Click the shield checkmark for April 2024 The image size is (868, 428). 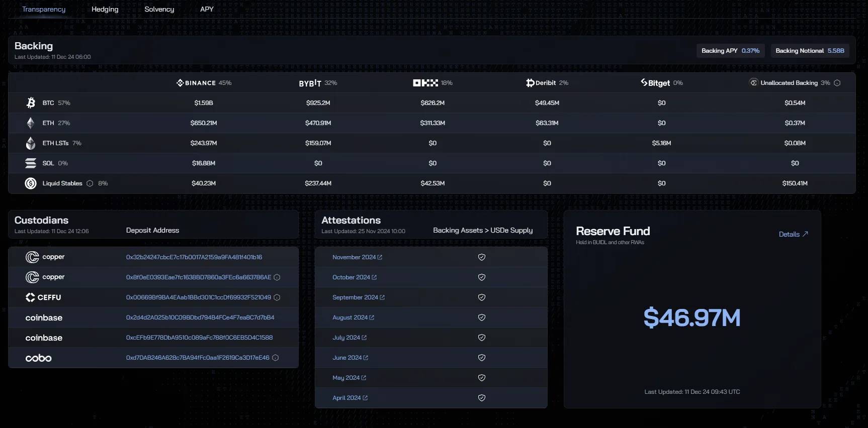coord(481,398)
